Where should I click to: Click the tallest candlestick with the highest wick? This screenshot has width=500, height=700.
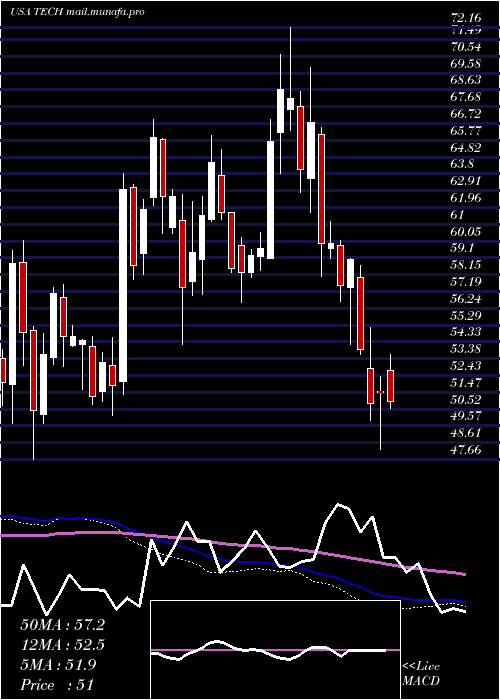point(291,78)
